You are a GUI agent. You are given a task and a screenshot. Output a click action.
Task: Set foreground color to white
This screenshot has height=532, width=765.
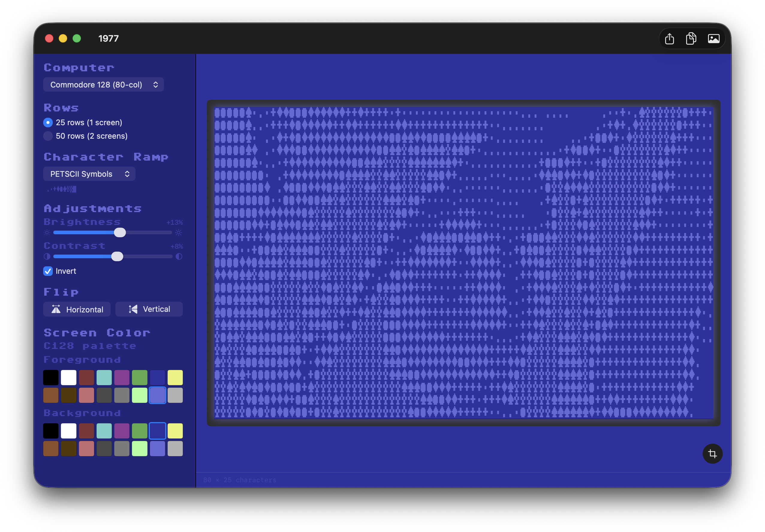(x=69, y=377)
